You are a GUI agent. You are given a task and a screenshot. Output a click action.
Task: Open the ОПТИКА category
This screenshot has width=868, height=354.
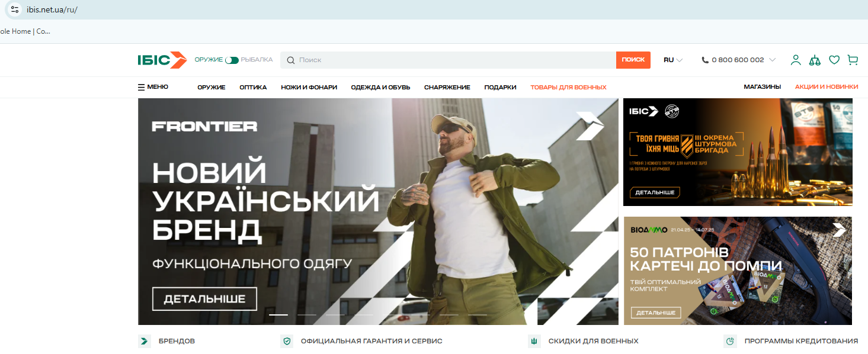[x=253, y=87]
